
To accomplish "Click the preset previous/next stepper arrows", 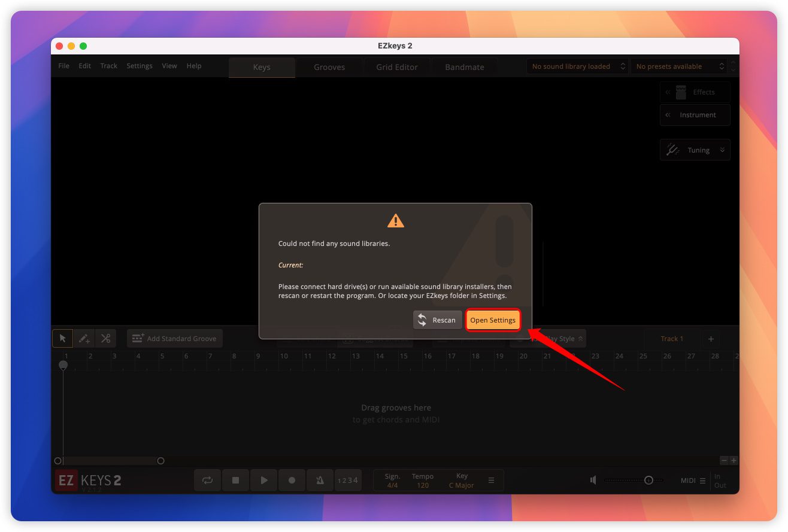I will pos(734,66).
